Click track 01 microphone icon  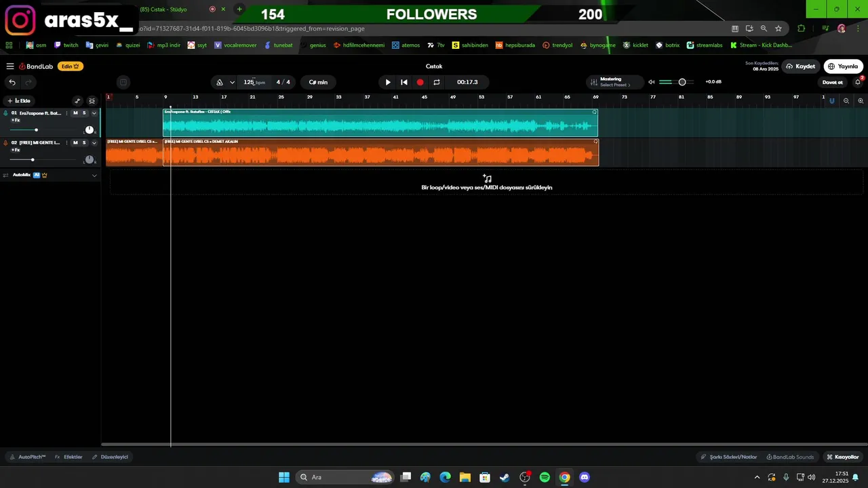[x=5, y=113]
